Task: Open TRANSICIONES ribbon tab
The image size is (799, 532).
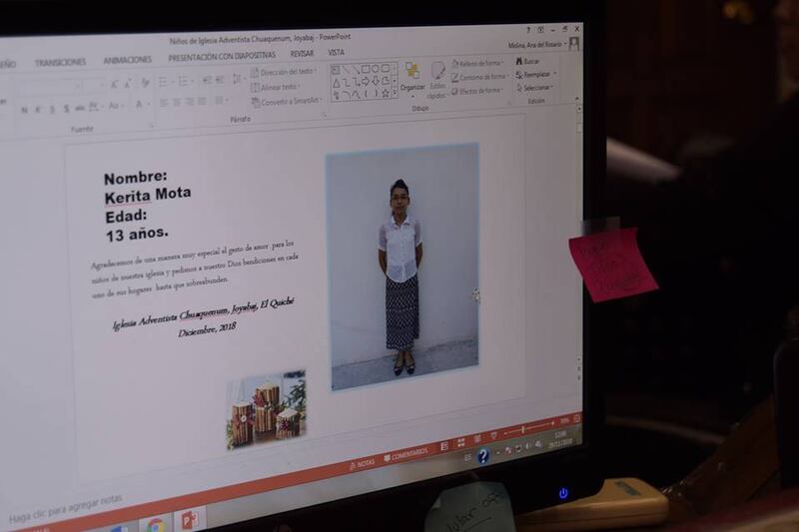Action: pos(60,62)
